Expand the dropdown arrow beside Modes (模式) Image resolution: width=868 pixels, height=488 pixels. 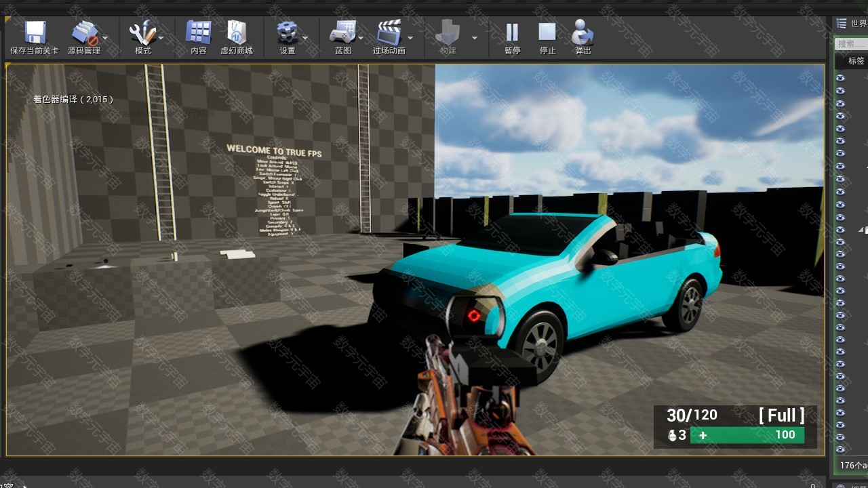(161, 38)
